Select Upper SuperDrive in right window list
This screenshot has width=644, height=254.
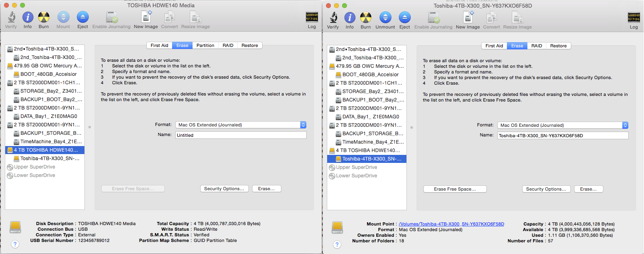coord(367,167)
